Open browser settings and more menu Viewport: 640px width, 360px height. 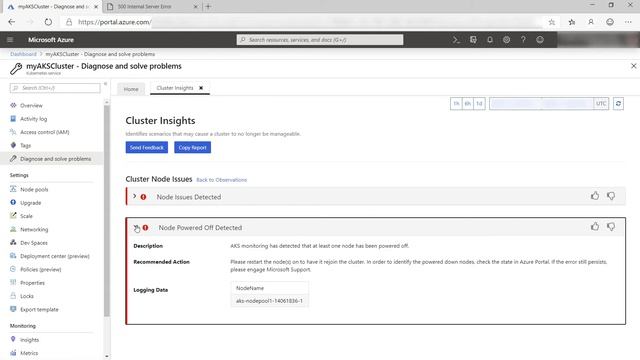[628, 22]
